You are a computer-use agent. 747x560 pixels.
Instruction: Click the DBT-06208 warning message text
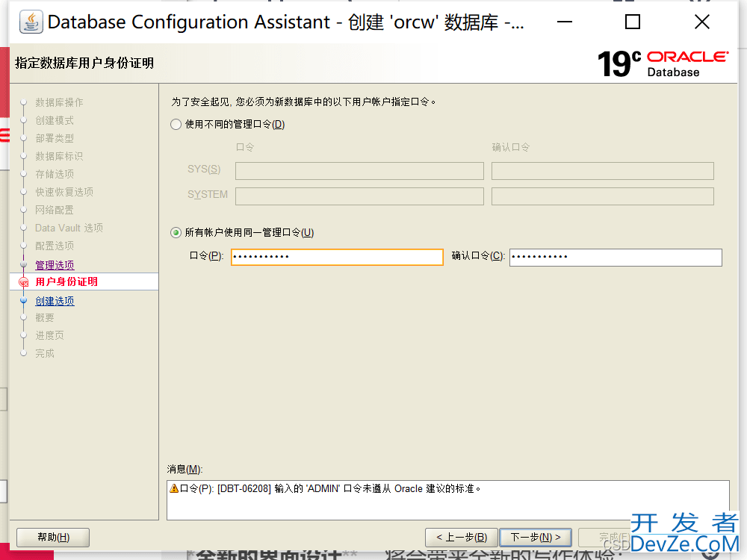(330, 488)
